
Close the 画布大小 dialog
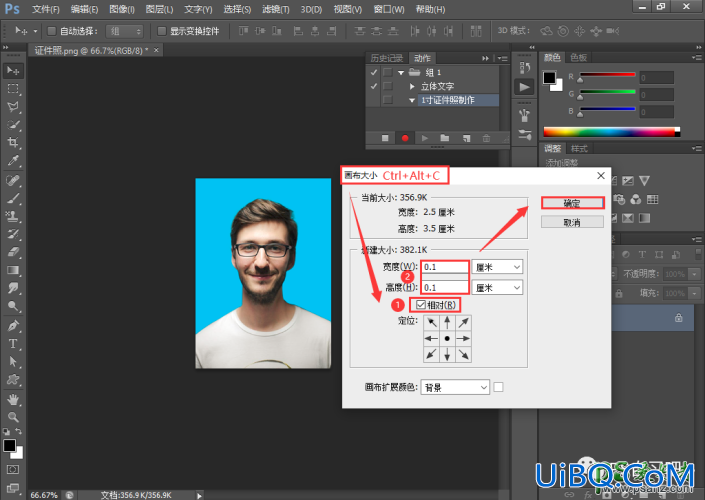tap(601, 175)
